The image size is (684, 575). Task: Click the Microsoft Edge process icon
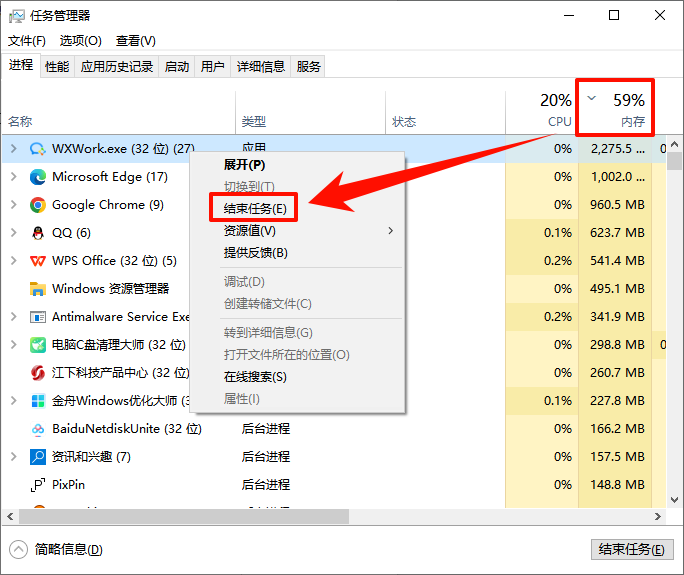click(x=38, y=177)
